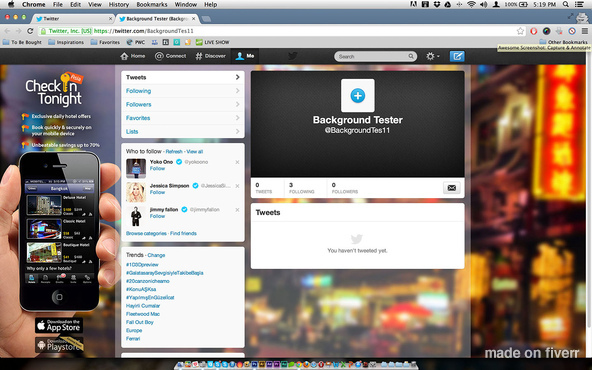Click Jessica Simpson's avatar thumbnail
The image size is (592, 370).
[x=136, y=192]
